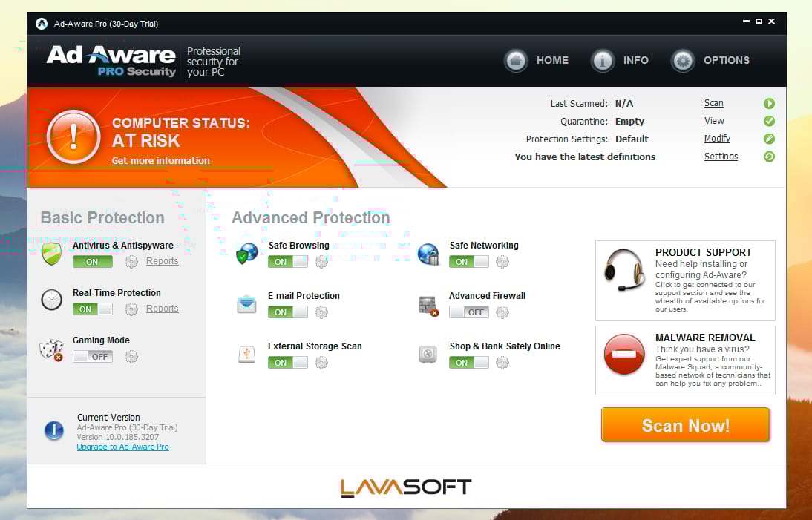The image size is (812, 520).
Task: Click green pencil icon next to Modify
Action: pos(769,139)
